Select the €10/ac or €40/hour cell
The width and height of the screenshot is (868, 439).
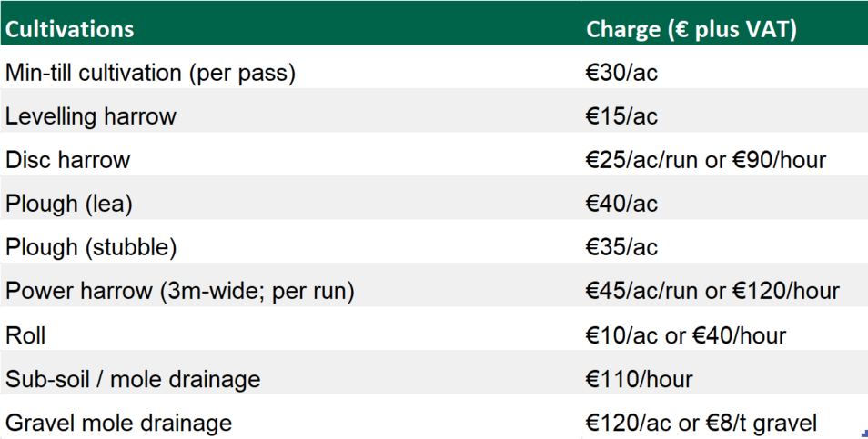pyautogui.click(x=686, y=335)
